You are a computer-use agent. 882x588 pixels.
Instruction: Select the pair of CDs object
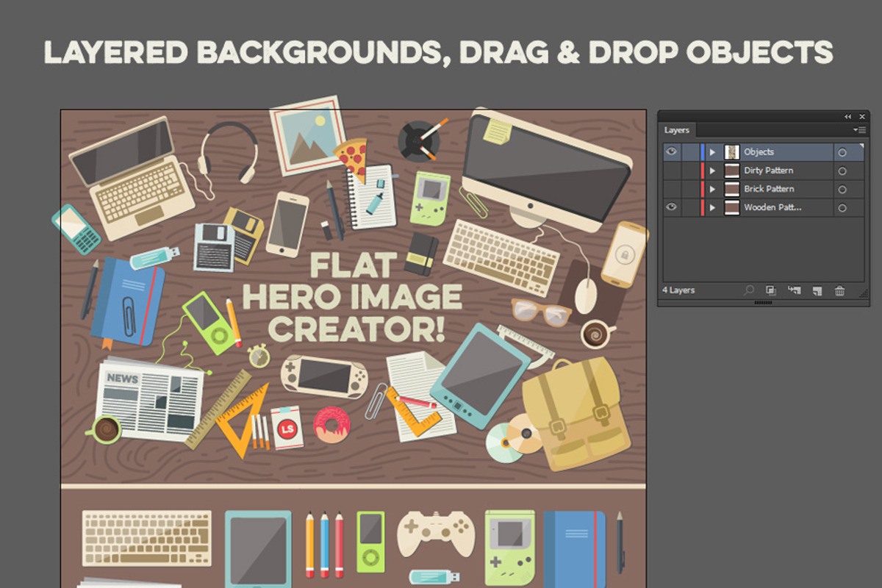[513, 437]
